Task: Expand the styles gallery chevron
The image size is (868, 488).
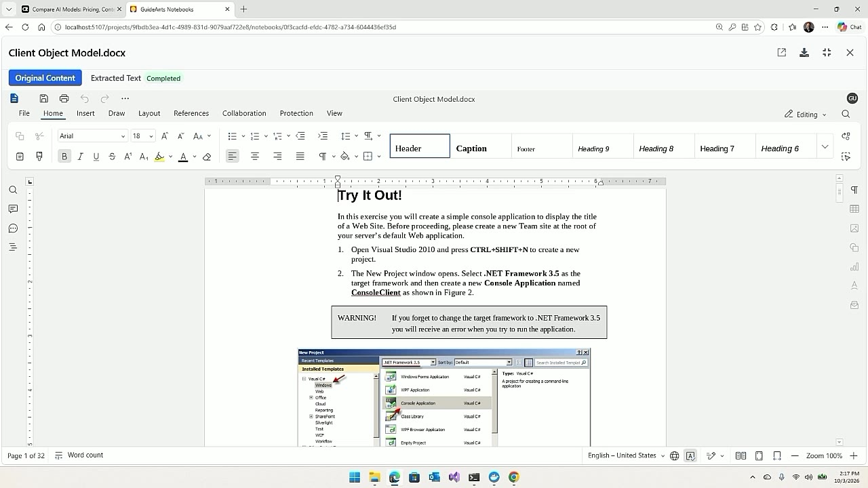Action: [x=825, y=146]
